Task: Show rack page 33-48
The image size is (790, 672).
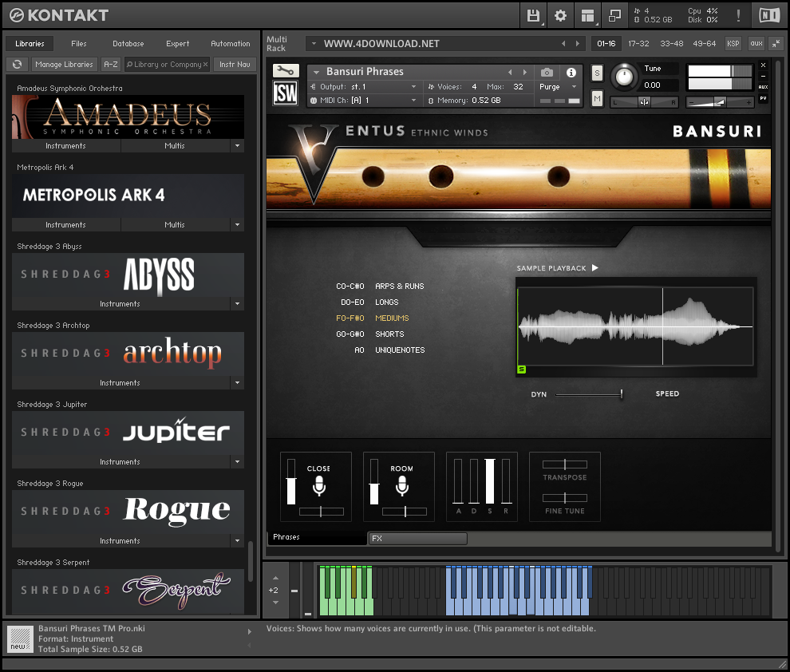Action: click(x=672, y=44)
